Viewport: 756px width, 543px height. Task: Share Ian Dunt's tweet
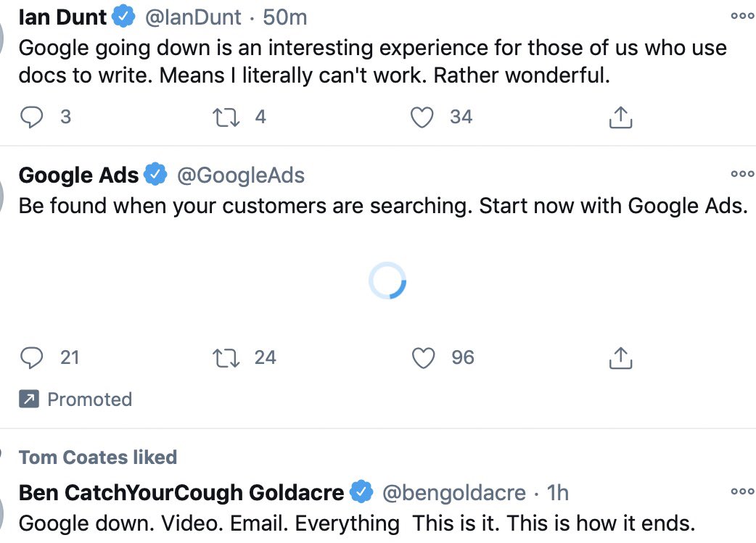620,117
